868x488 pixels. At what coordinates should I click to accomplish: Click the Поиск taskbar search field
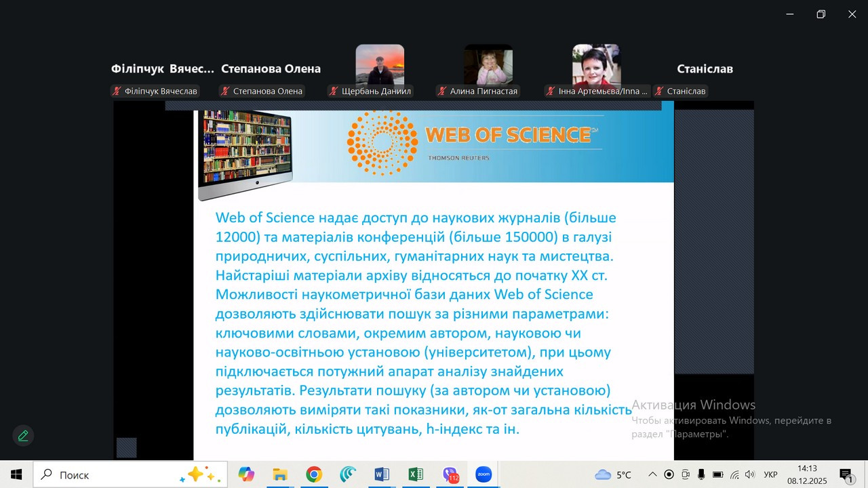point(132,474)
